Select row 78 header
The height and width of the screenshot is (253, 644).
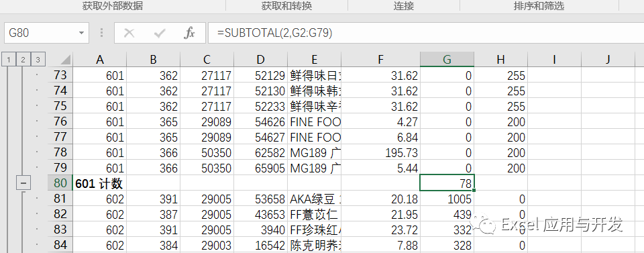click(60, 152)
